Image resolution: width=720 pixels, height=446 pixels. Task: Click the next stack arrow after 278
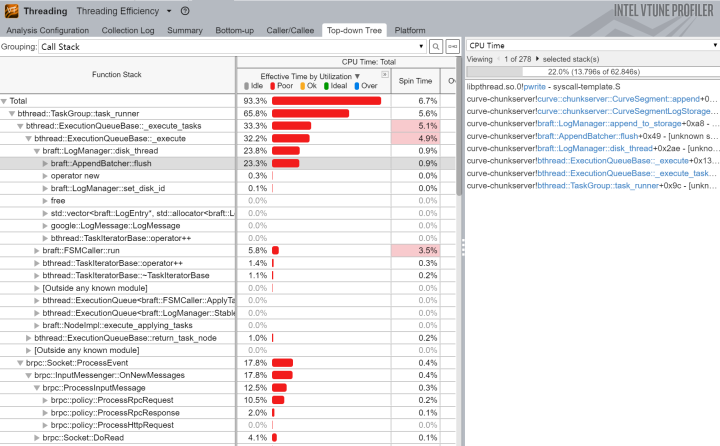tap(537, 59)
